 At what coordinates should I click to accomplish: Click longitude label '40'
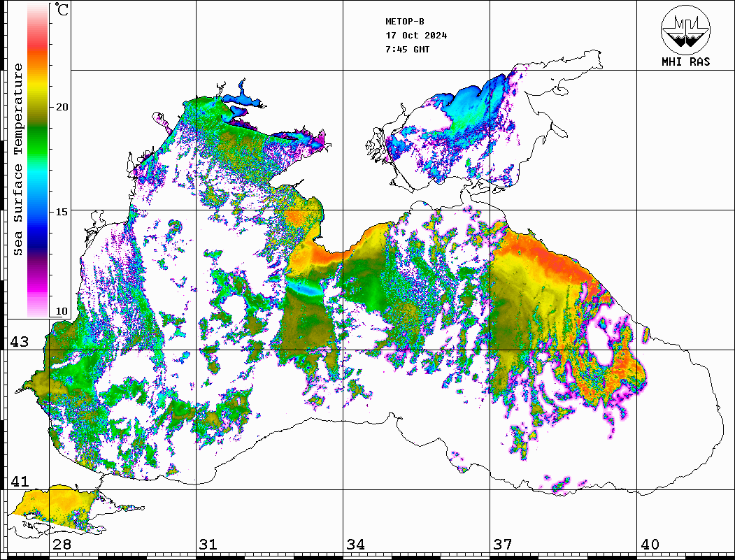pyautogui.click(x=650, y=545)
